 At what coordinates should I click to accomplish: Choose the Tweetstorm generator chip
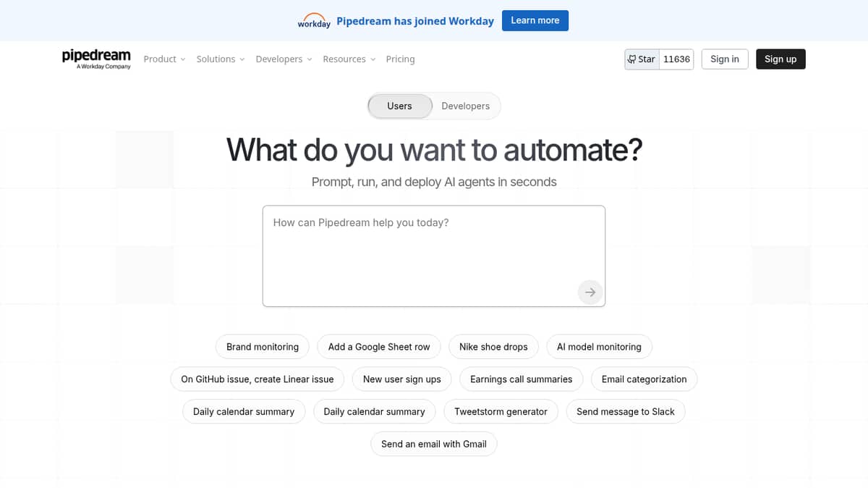(501, 412)
